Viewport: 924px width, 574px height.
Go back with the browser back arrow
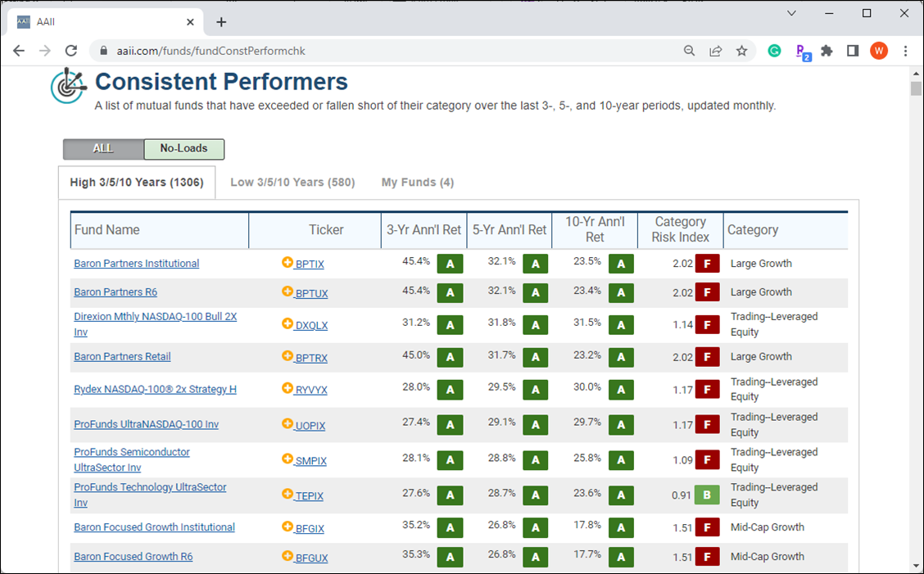[x=19, y=51]
